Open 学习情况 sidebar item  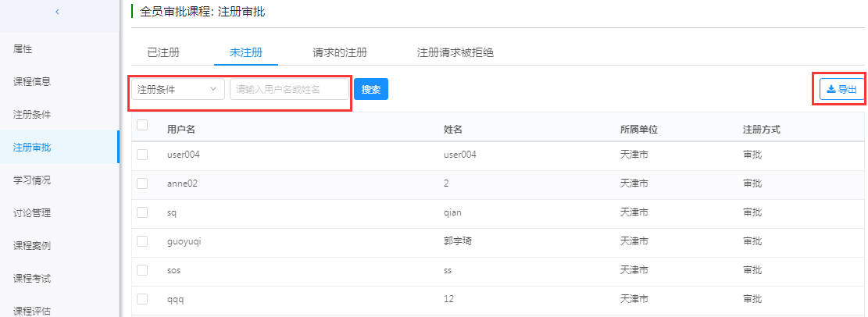(x=32, y=180)
